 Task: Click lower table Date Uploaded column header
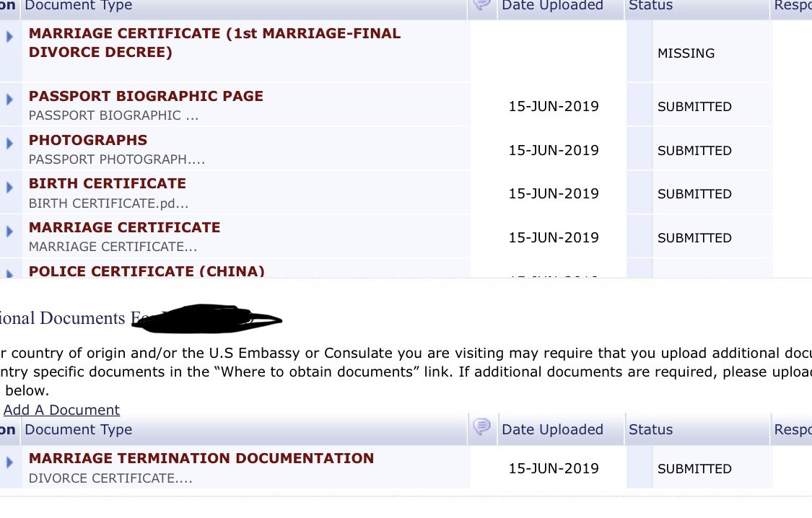553,429
